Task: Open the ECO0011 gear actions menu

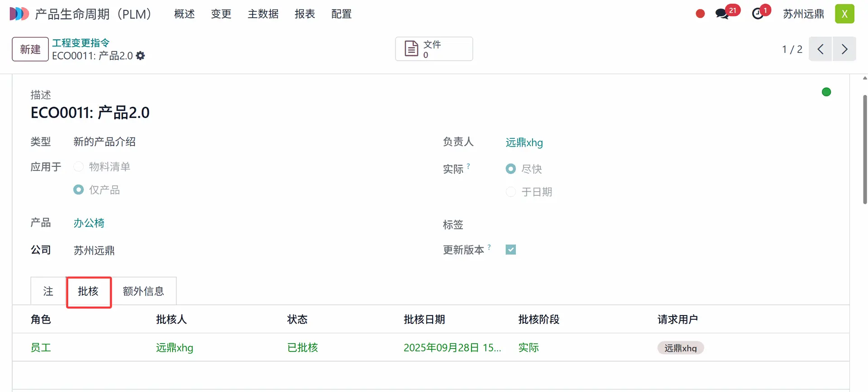Action: 141,56
